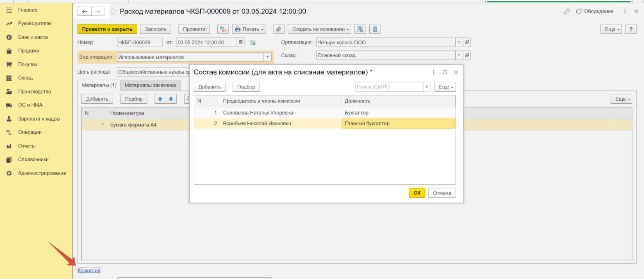Add document to favorites with the star
The image size is (644, 279).
[113, 12]
